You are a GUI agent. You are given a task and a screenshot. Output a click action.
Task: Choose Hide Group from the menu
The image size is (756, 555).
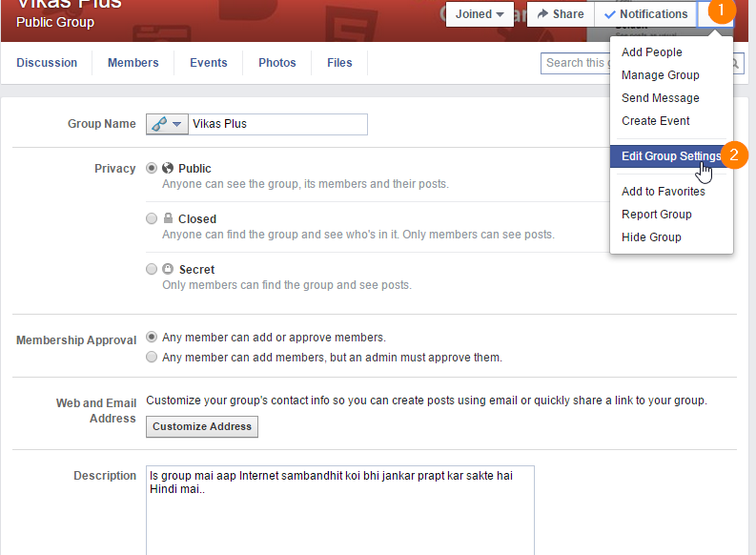(671, 237)
